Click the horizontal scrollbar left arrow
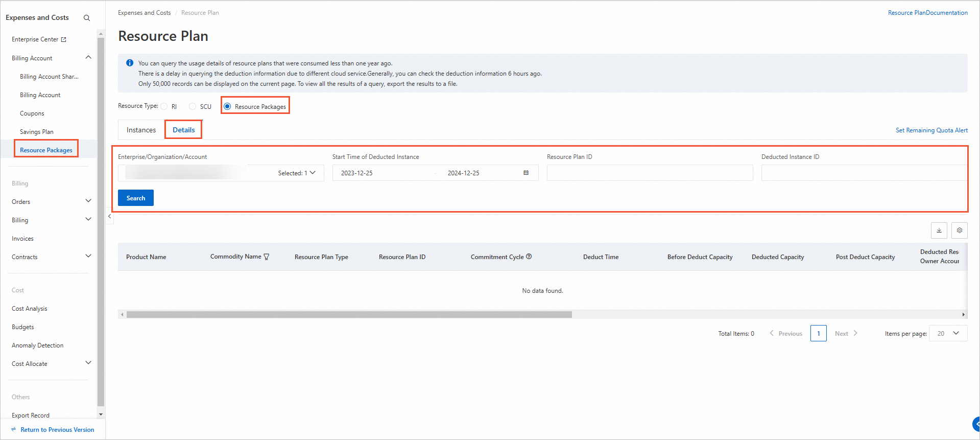 point(122,314)
